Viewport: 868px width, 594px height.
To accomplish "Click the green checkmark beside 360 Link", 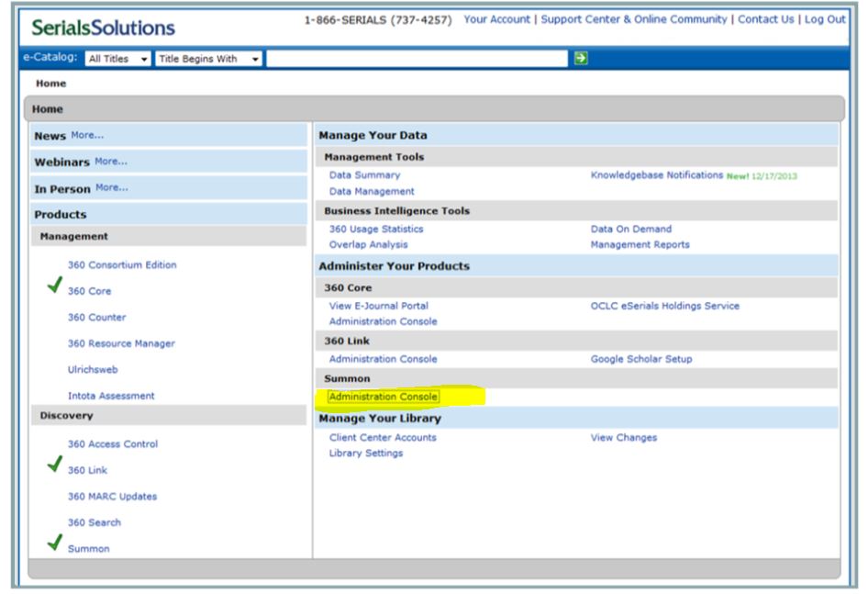I will [x=55, y=464].
